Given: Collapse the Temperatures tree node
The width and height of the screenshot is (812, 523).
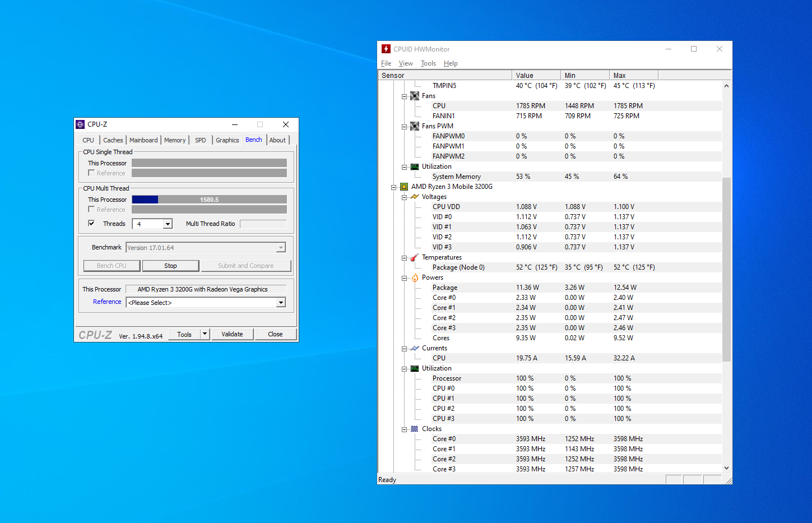Looking at the screenshot, I should coord(404,258).
